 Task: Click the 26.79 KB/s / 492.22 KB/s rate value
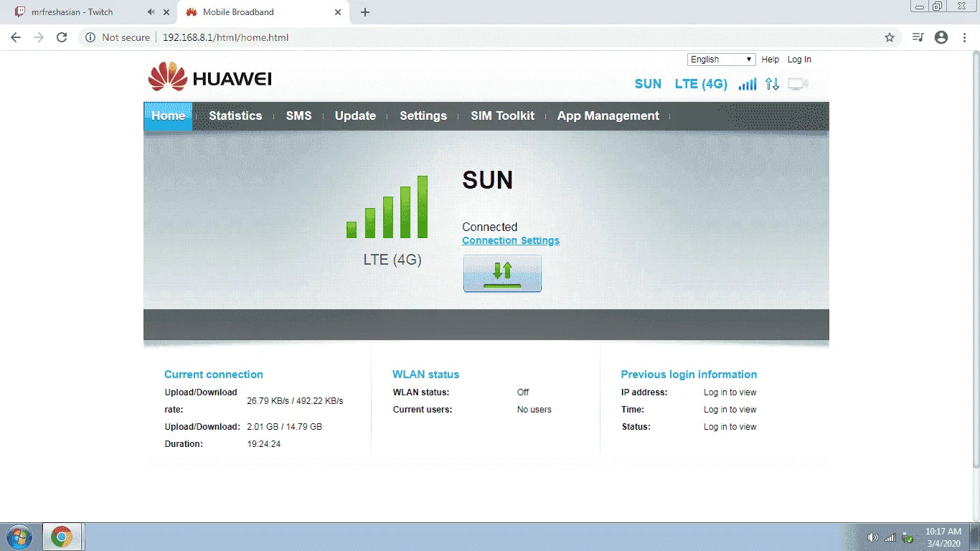[295, 401]
